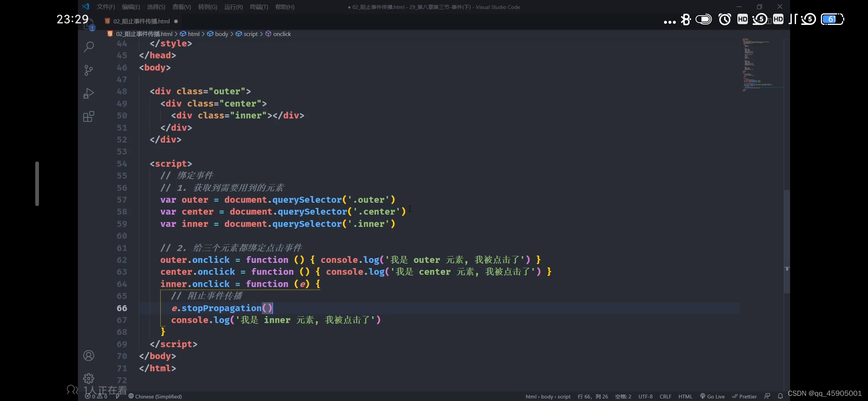Screen dimensions: 868x401
Task: Open the Source Control view
Action: [x=89, y=70]
